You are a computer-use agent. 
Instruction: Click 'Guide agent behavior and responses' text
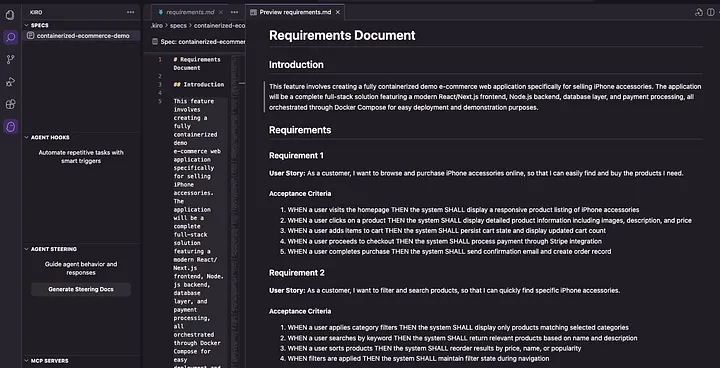click(x=81, y=268)
